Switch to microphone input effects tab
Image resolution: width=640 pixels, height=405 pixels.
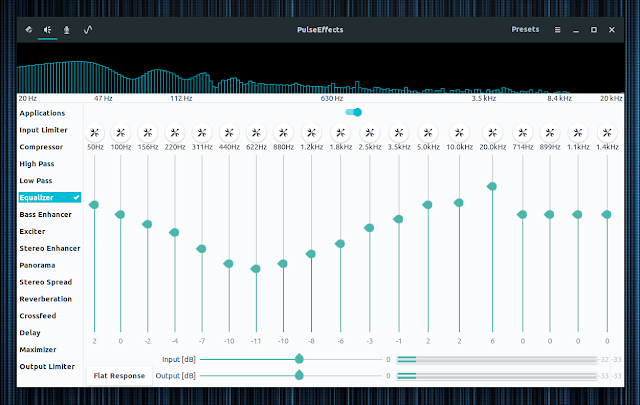(67, 29)
